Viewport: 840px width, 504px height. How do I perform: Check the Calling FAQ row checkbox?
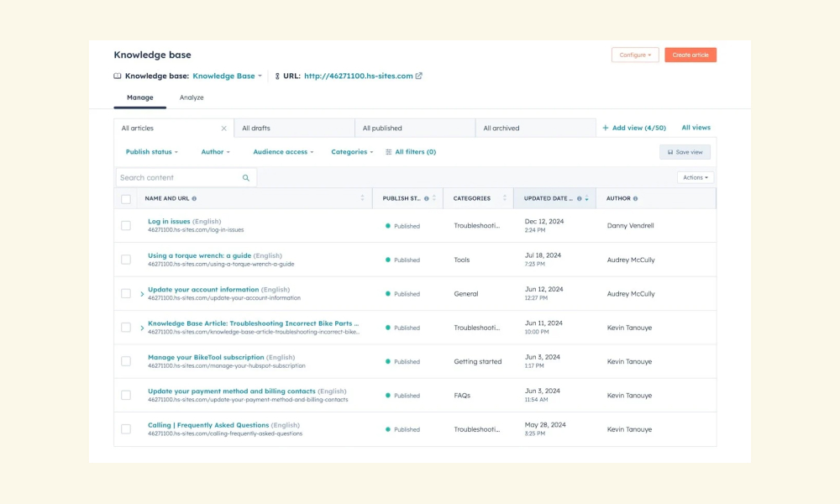click(126, 429)
